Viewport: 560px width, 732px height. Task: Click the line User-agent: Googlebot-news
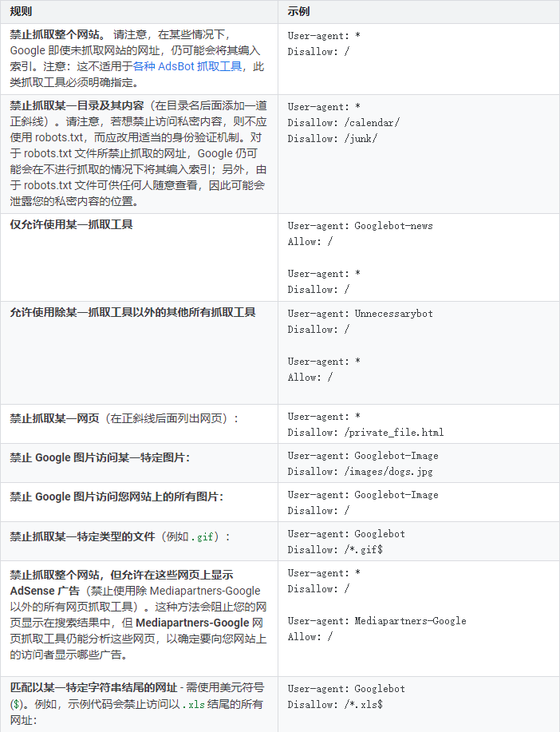point(361,226)
